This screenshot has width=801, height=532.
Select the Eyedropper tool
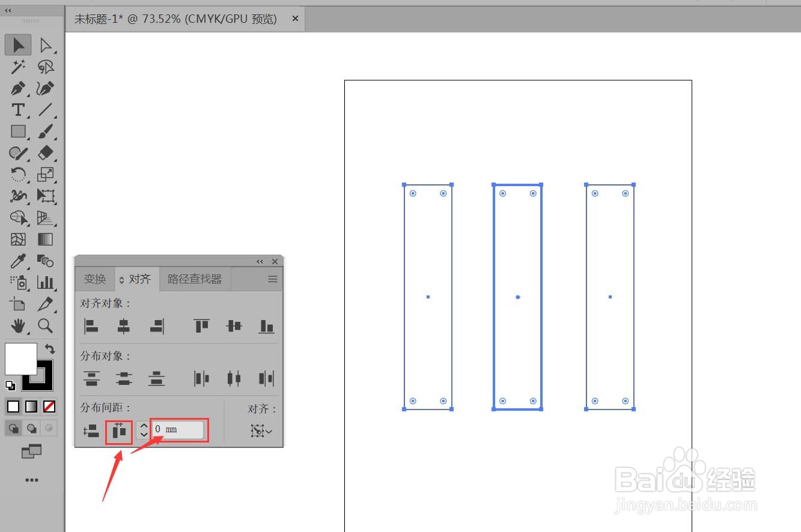[19, 261]
